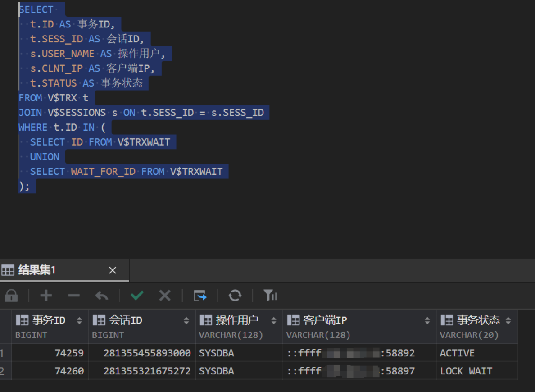Click the SELECT ID FROM V$TRXWAIT line

point(100,142)
